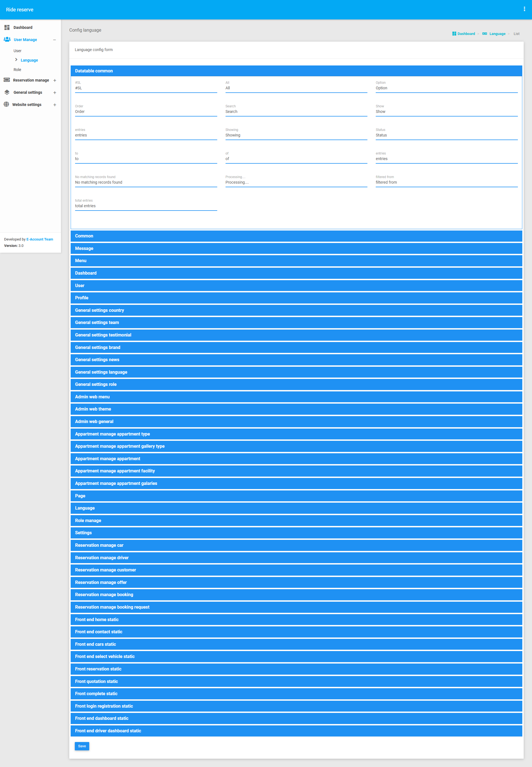Click the Website settings globe icon
The width and height of the screenshot is (532, 767).
tap(6, 104)
